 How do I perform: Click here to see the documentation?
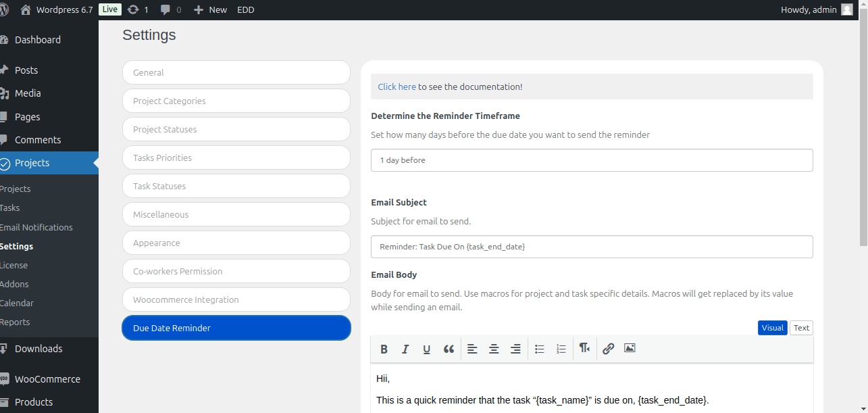[397, 87]
